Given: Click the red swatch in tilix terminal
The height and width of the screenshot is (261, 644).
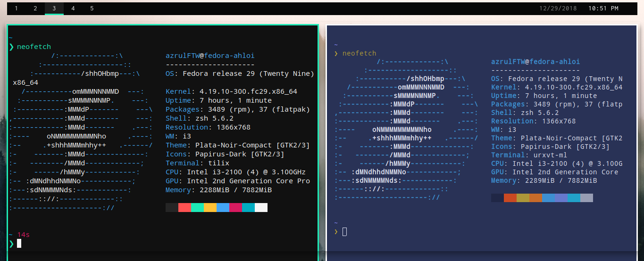Looking at the screenshot, I should pos(184,208).
